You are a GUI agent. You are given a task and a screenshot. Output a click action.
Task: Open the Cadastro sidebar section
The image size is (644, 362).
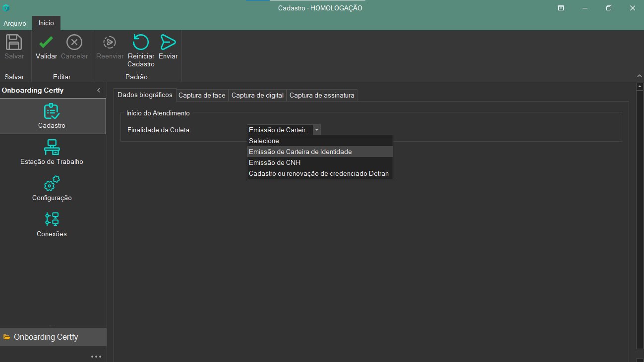(52, 116)
